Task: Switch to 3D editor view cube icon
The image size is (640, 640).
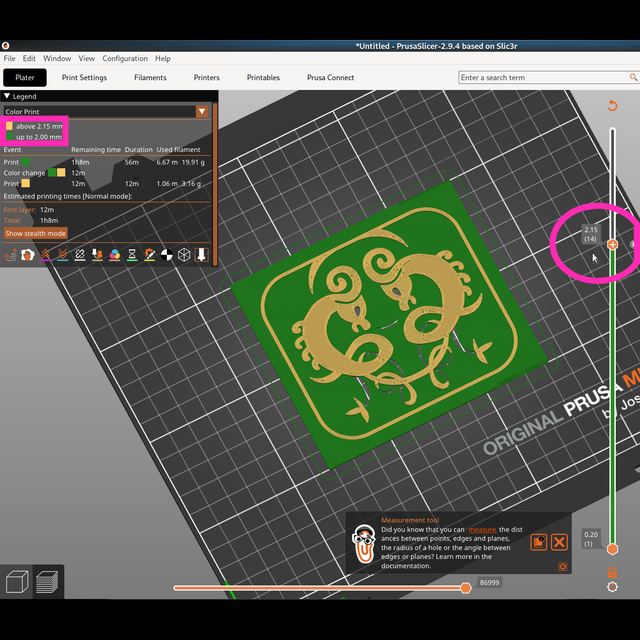Action: tap(16, 582)
